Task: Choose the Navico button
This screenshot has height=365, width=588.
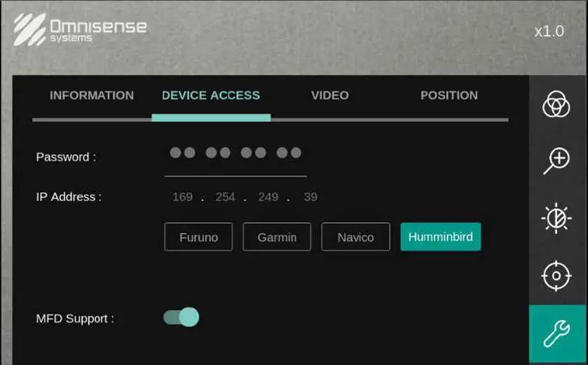Action: click(355, 237)
